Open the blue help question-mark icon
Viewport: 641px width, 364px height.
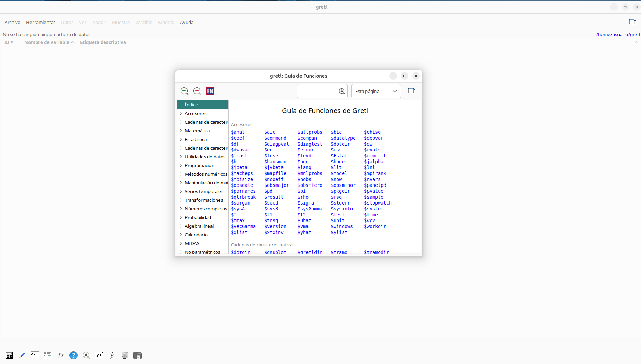pos(73,355)
